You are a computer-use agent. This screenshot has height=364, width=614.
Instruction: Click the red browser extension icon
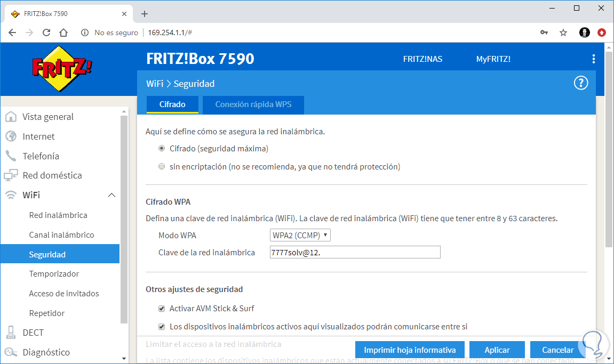[x=602, y=33]
